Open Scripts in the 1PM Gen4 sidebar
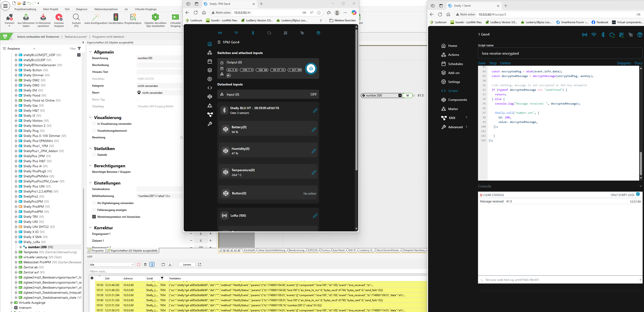Viewport: 644px width, 312px height. [210, 88]
